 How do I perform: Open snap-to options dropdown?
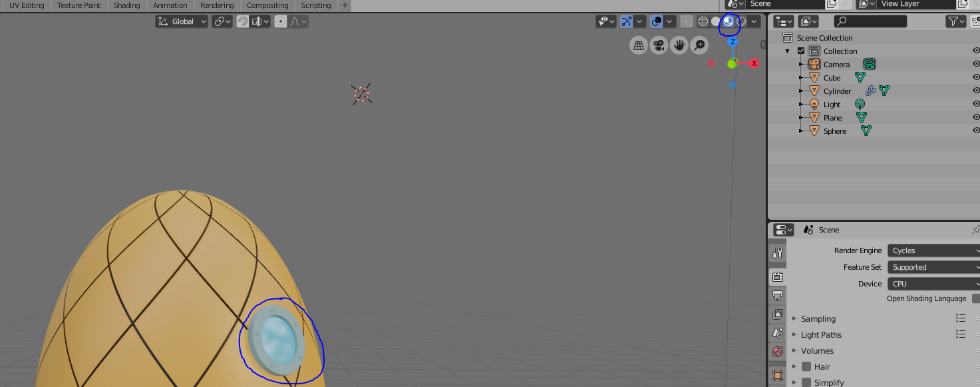pos(260,21)
